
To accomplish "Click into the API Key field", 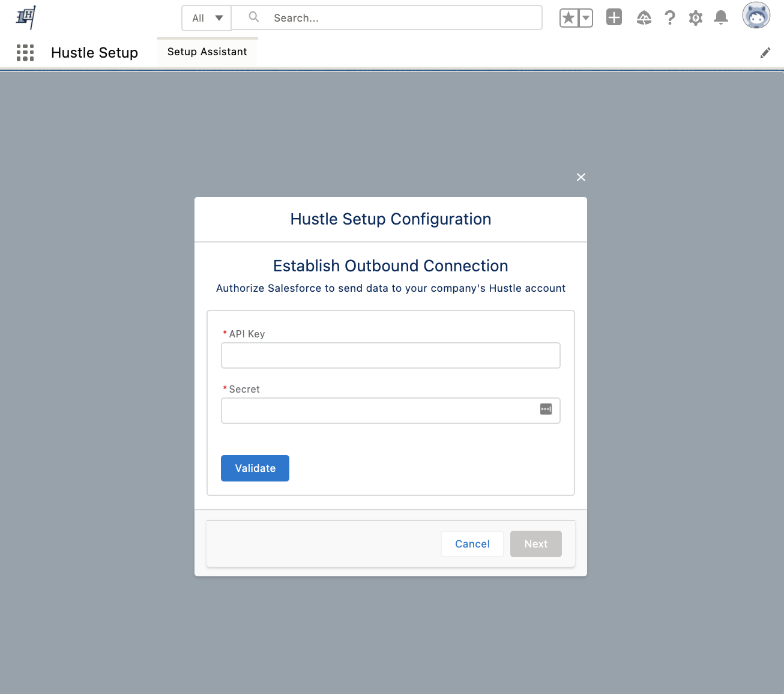I will point(391,355).
